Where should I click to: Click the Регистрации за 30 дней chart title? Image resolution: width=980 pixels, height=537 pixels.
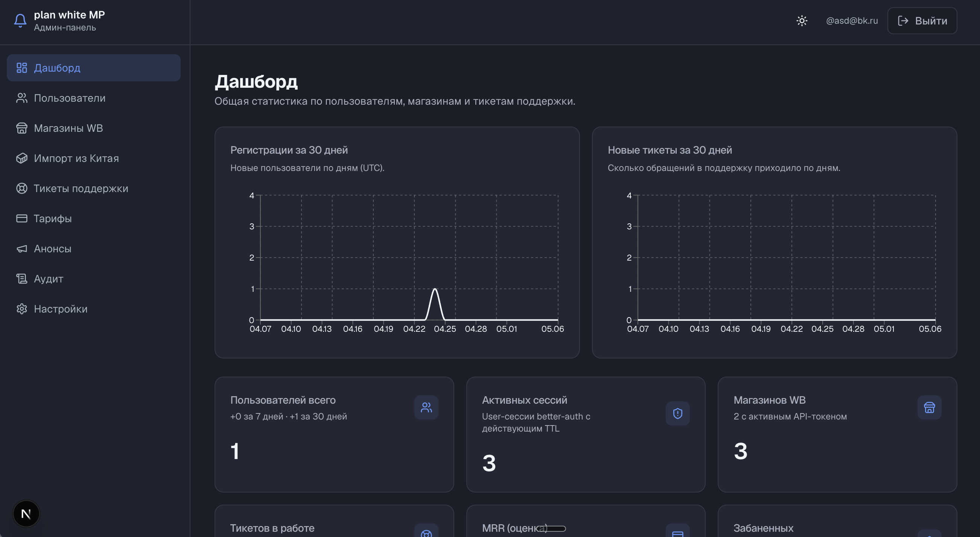coord(289,150)
